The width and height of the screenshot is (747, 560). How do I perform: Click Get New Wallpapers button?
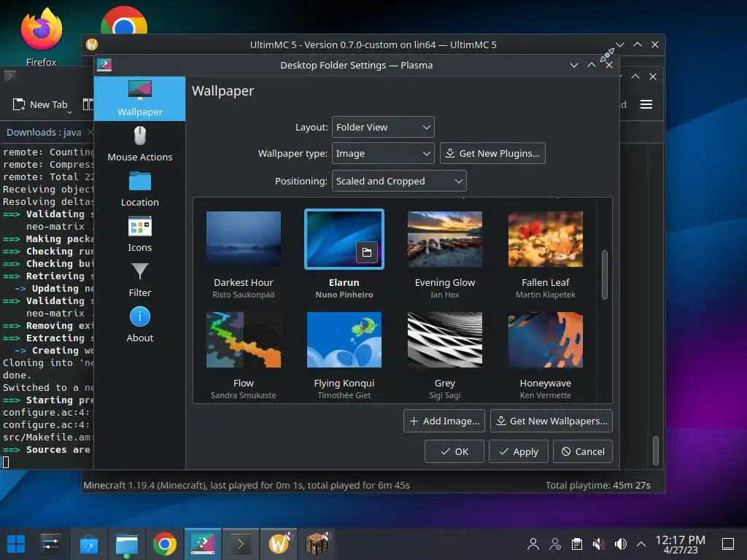pos(551,421)
